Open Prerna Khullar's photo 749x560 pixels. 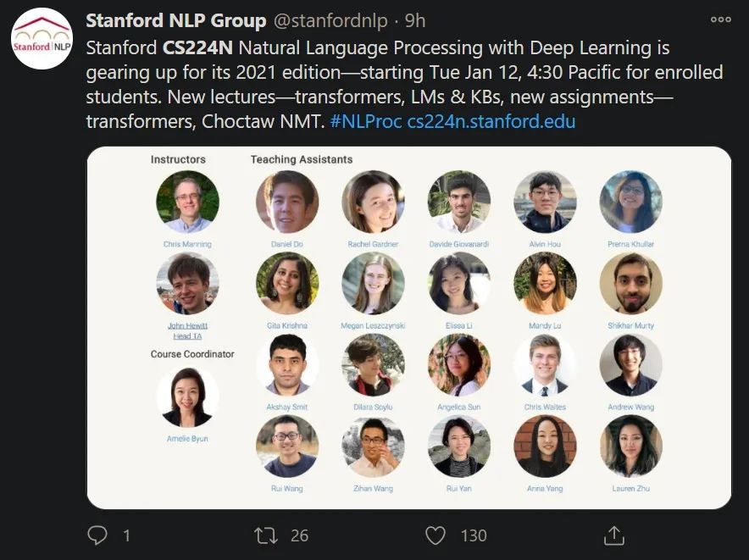pos(631,202)
